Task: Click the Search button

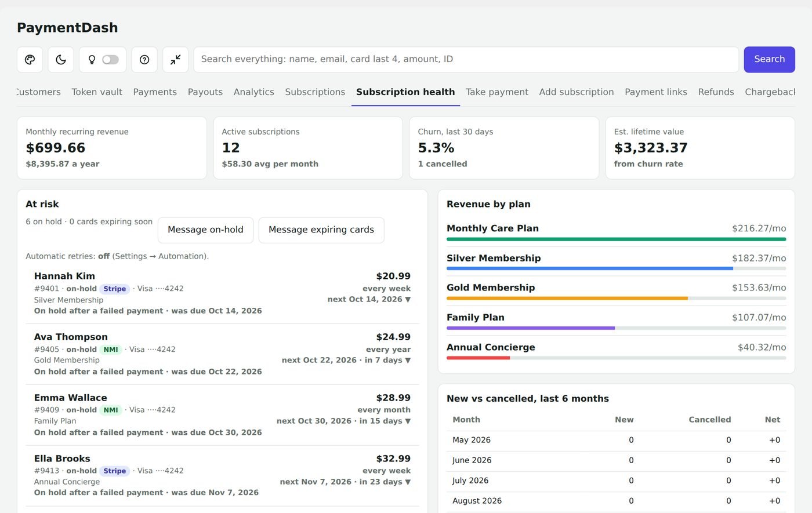Action: [x=769, y=60]
